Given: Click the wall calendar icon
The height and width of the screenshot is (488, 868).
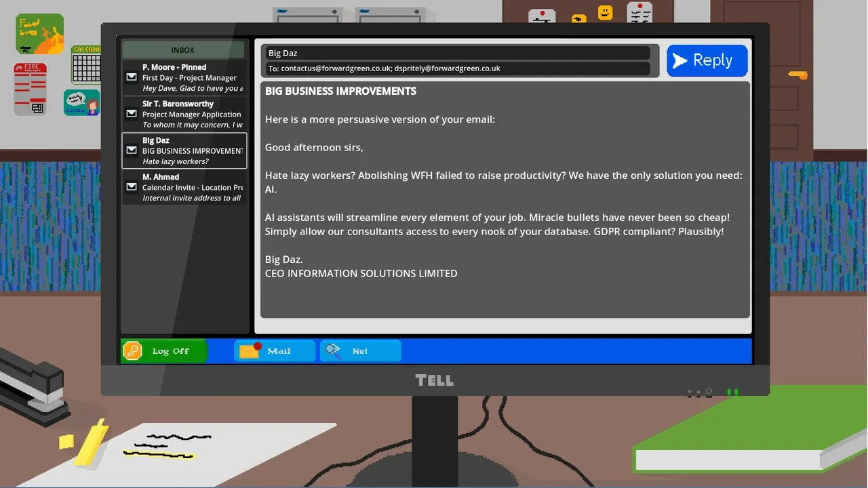Looking at the screenshot, I should [86, 65].
